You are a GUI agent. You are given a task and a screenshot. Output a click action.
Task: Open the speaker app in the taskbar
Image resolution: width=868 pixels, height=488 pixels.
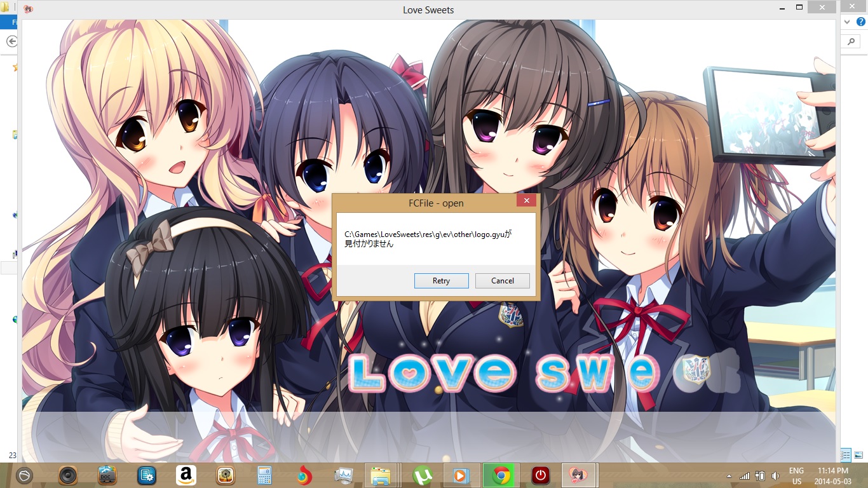click(x=68, y=475)
